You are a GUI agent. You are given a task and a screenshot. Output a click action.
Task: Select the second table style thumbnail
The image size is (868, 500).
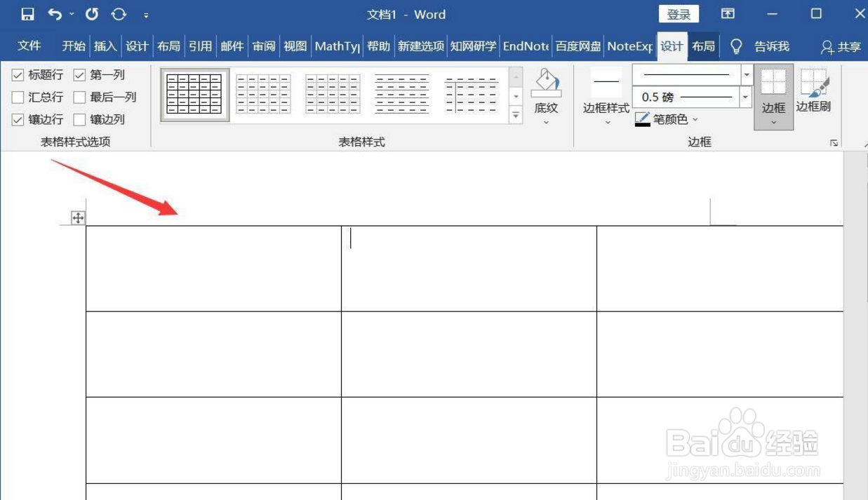click(263, 95)
